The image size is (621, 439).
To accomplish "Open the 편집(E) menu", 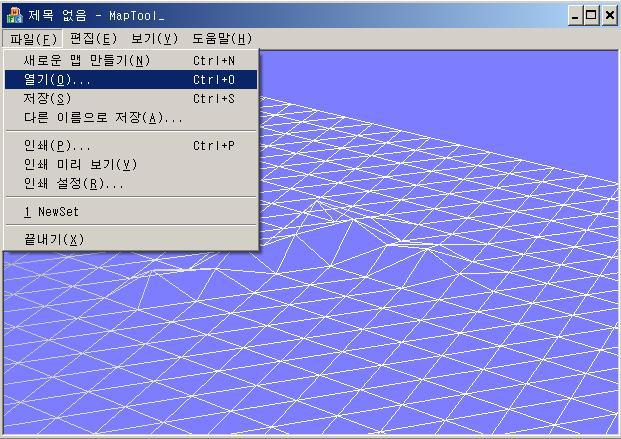I will pos(94,39).
